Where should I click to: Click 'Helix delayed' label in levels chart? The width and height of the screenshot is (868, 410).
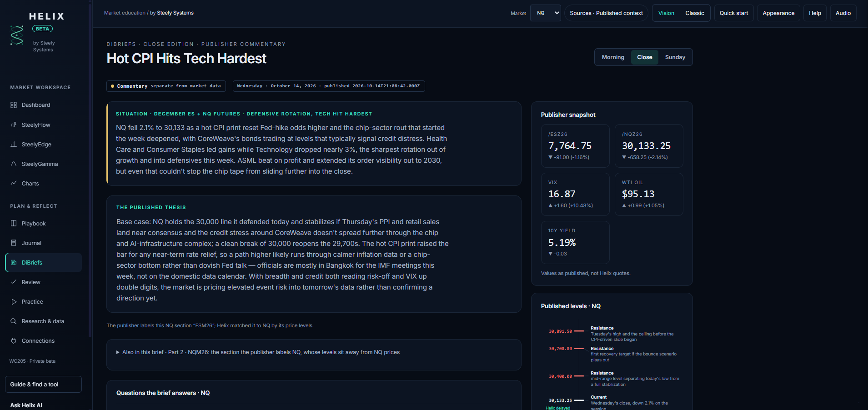558,408
